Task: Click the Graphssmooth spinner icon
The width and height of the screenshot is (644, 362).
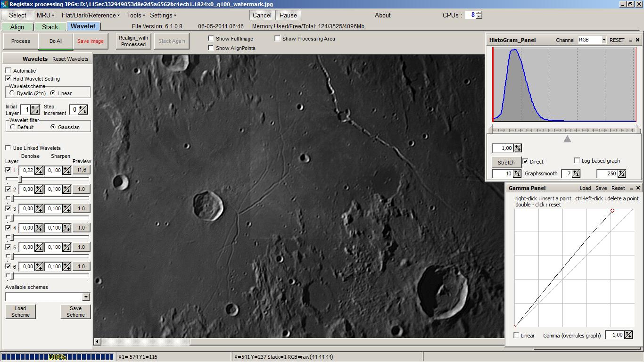Action: 576,174
